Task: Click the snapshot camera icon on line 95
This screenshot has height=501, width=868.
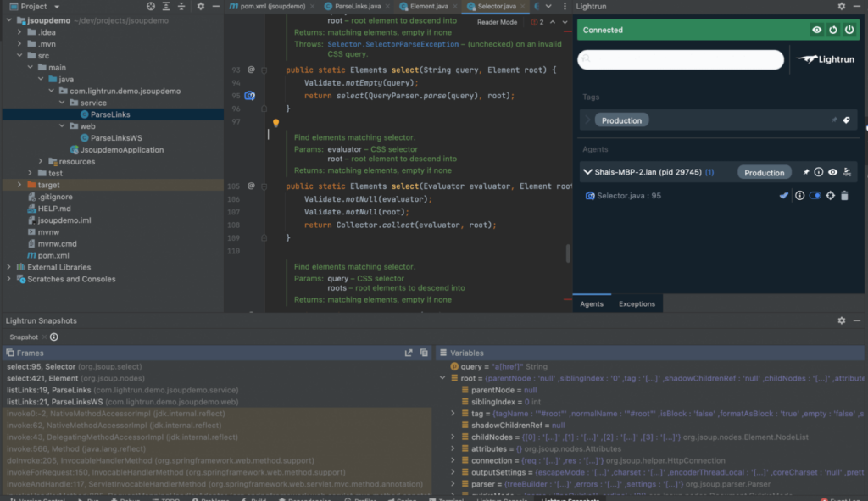Action: pos(250,96)
